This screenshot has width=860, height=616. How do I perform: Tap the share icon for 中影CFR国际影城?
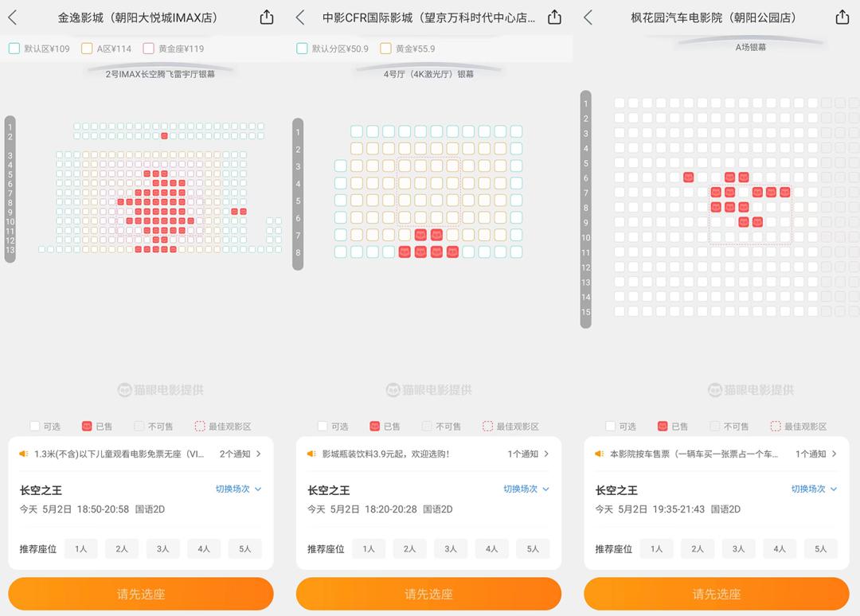click(554, 17)
